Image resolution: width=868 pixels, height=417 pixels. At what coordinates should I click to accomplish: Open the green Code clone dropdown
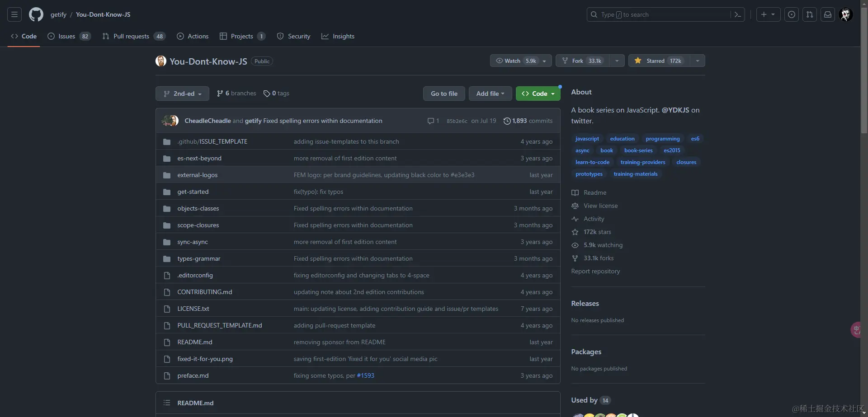point(538,94)
